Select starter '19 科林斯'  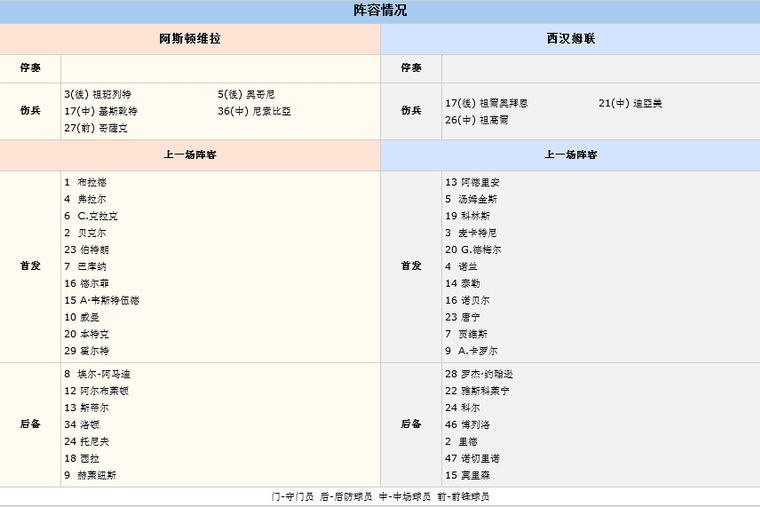pyautogui.click(x=468, y=216)
